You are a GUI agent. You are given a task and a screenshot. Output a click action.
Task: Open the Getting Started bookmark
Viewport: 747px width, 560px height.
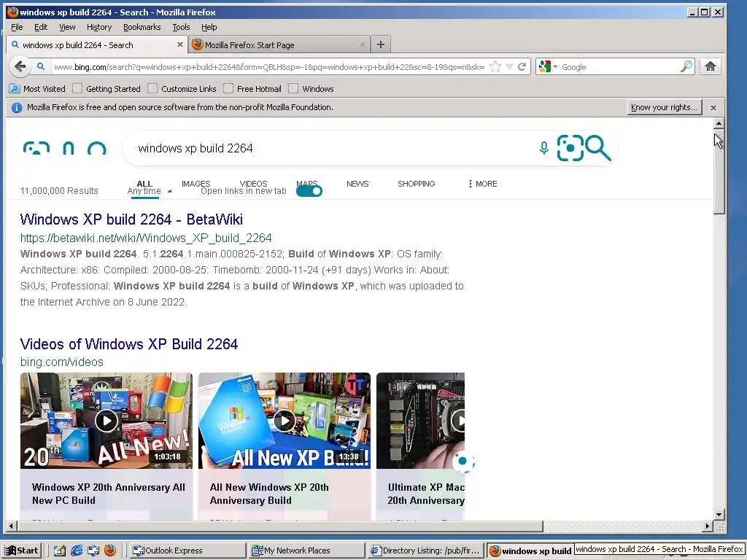[107, 88]
